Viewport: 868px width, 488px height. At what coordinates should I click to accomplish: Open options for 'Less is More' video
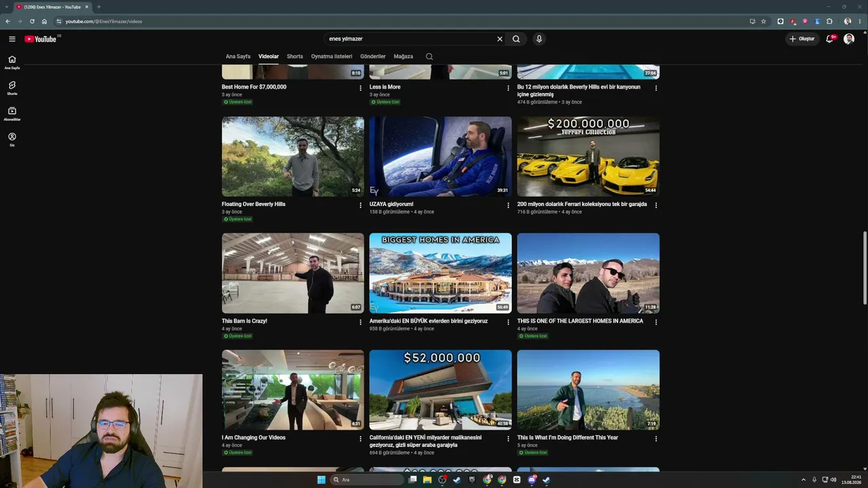coord(508,88)
